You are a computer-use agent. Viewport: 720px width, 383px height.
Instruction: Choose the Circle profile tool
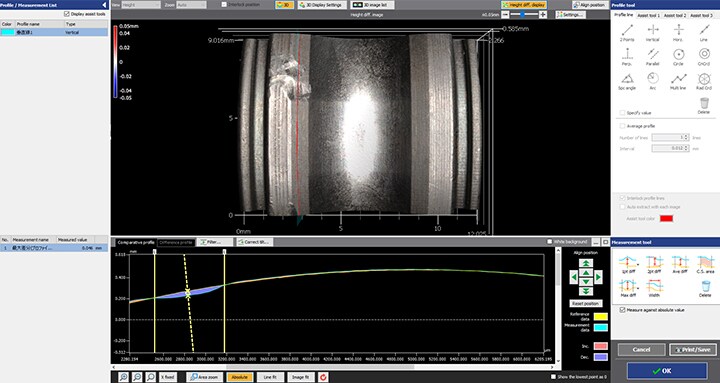[x=678, y=57]
